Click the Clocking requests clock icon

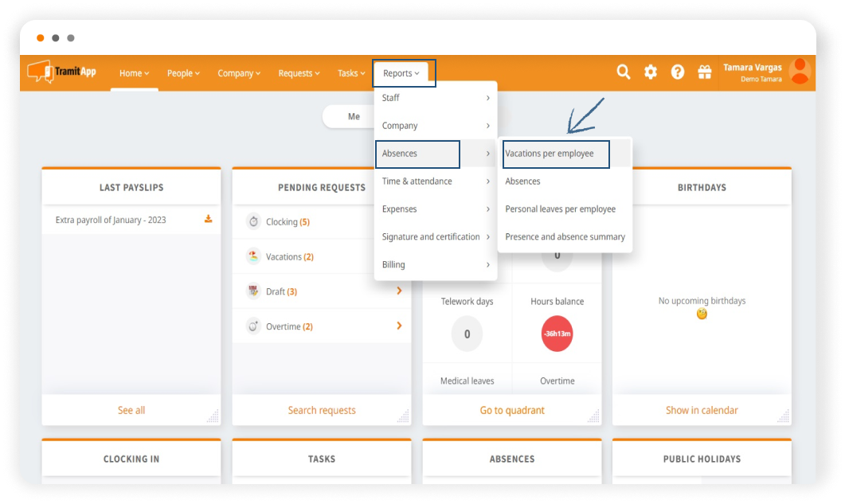(x=253, y=222)
